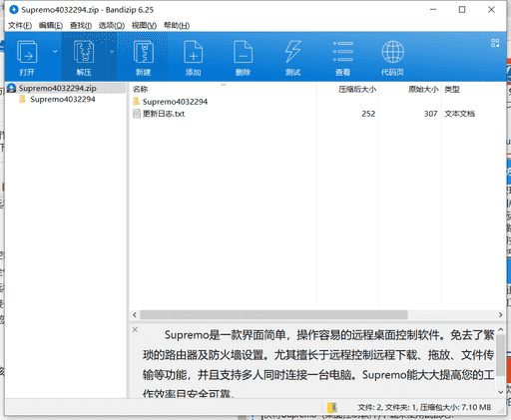Click the folder icon beside Supremo4032294 in list
The image size is (511, 420).
pyautogui.click(x=137, y=101)
